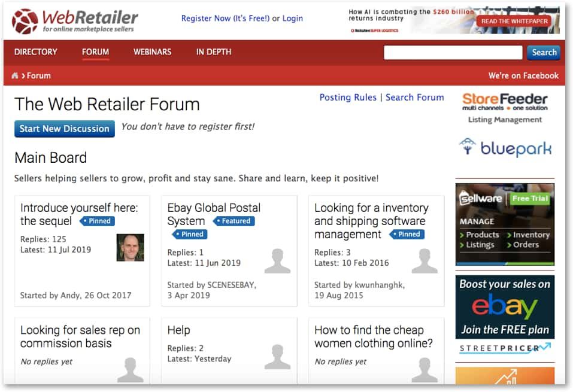
Task: Click the Login link
Action: [x=293, y=19]
